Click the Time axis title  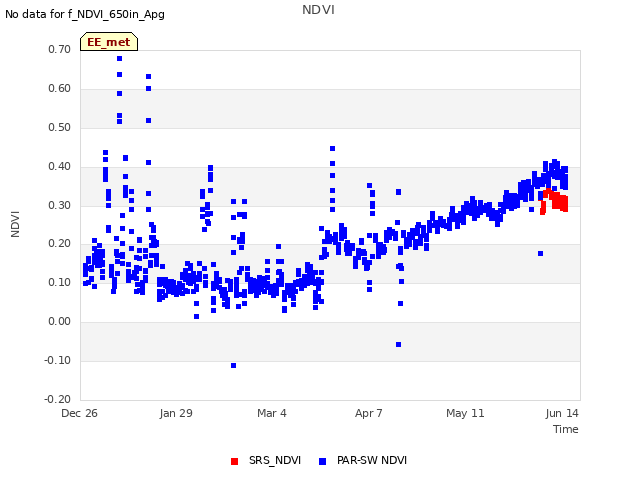[x=566, y=429]
